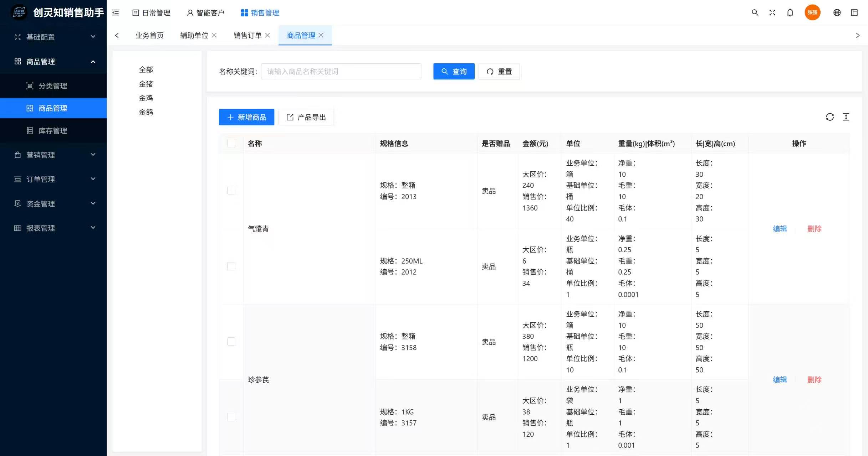Click the layout settings icon at top right
Image resolution: width=868 pixels, height=456 pixels.
[x=854, y=12]
